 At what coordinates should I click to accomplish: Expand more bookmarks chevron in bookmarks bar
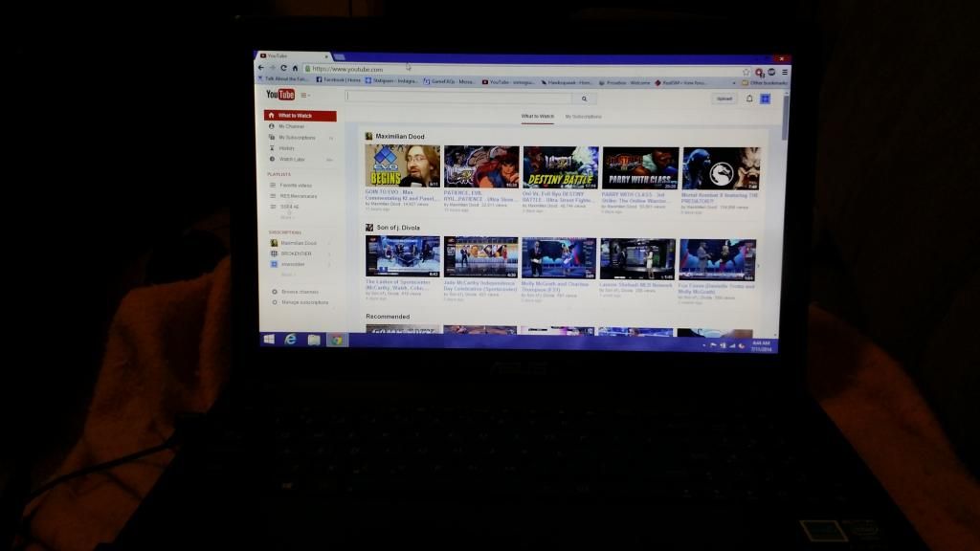click(x=735, y=83)
